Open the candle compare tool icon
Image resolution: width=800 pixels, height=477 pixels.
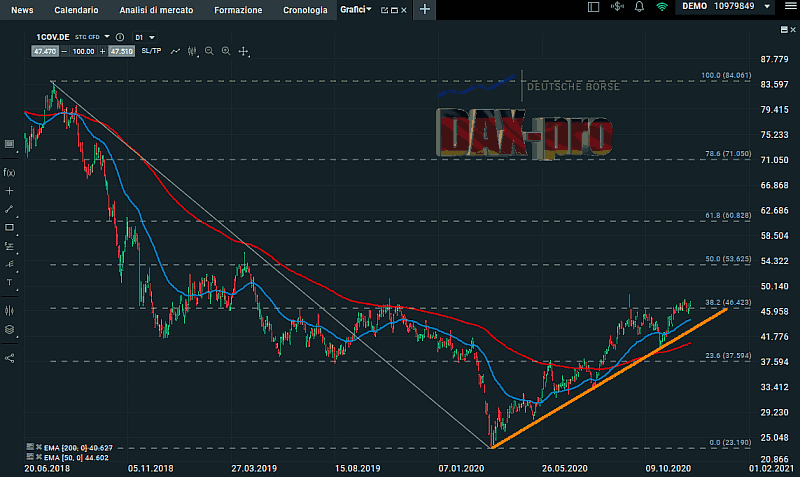point(9,310)
